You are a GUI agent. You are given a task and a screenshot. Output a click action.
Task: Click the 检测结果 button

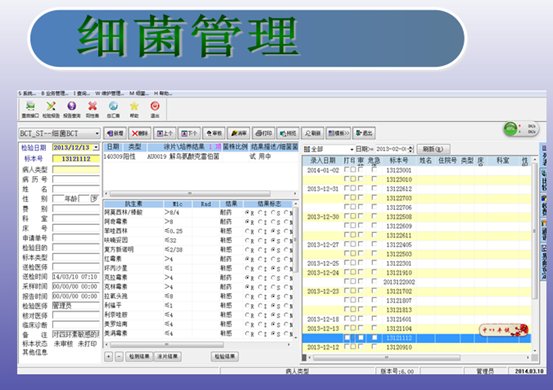tap(140, 357)
